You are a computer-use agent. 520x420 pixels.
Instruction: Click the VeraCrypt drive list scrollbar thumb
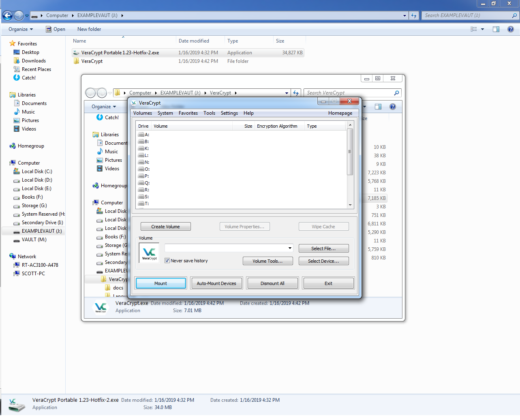[x=350, y=152]
